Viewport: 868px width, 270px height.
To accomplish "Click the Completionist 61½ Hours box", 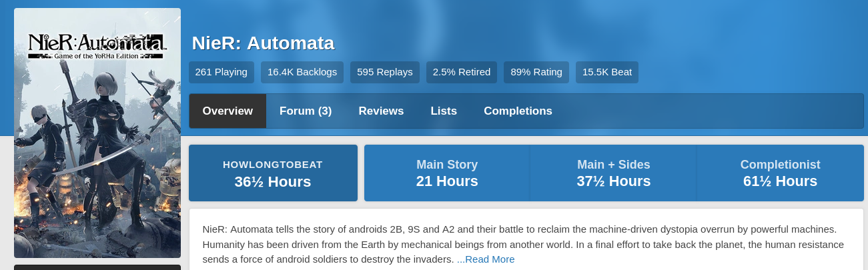I will 780,173.
